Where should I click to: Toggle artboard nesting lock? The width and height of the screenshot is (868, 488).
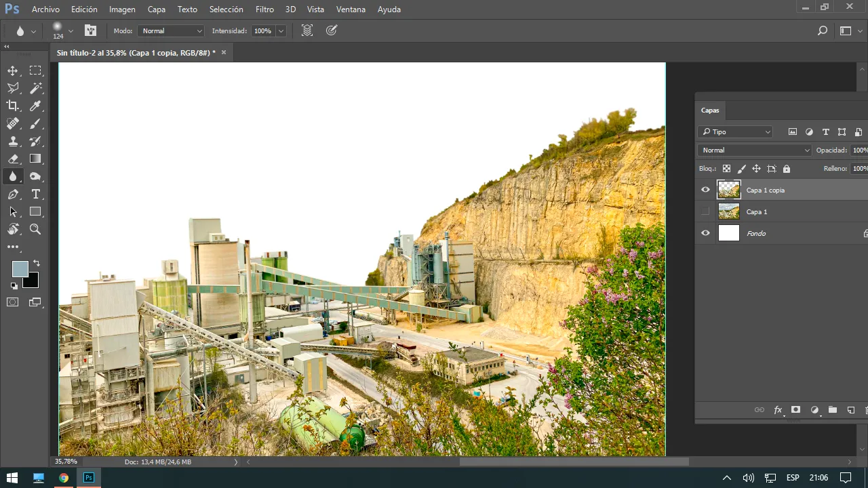(x=771, y=169)
